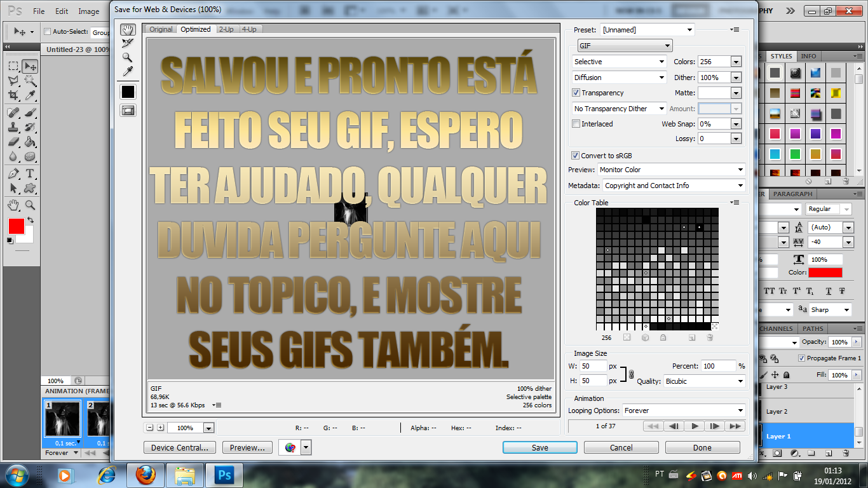Select the Clone Stamp tool

coord(13,128)
